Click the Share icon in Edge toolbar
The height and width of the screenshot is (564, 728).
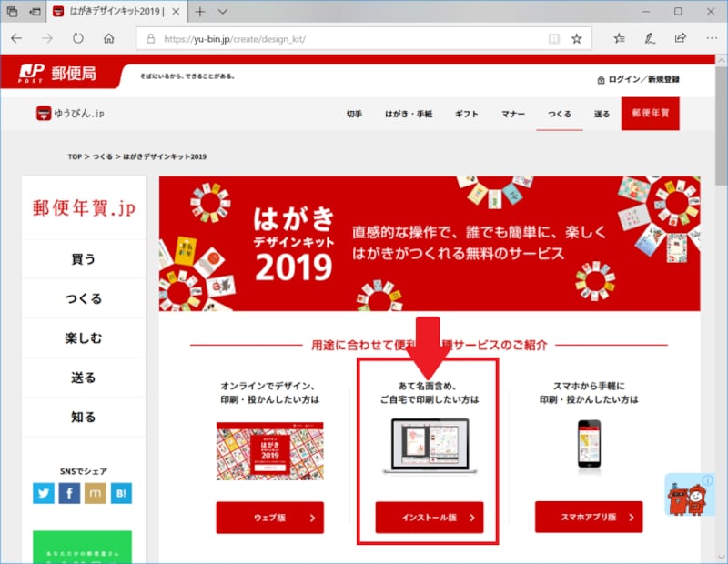(x=679, y=39)
